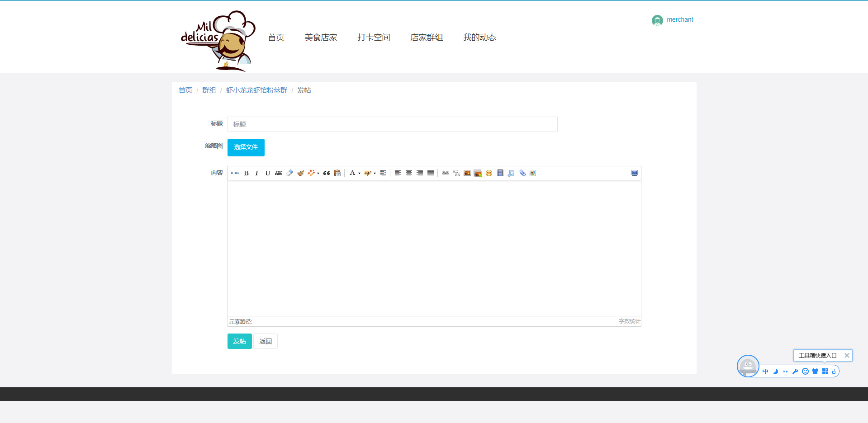
Task: Insert an image into the editor
Action: (x=467, y=173)
